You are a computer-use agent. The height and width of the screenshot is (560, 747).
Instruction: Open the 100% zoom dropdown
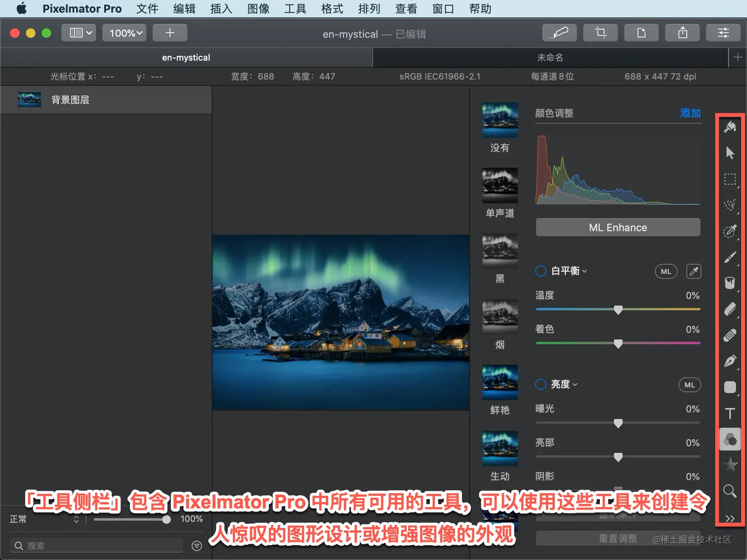coord(124,33)
